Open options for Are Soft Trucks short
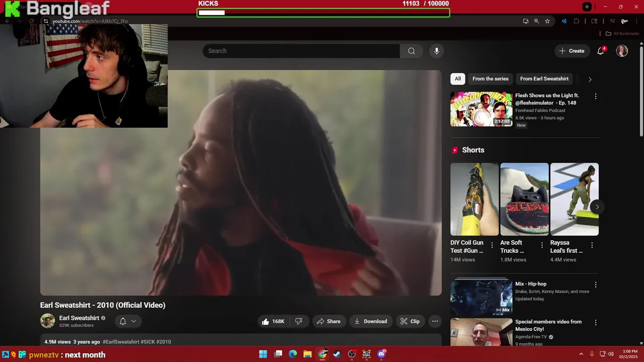 click(x=542, y=245)
